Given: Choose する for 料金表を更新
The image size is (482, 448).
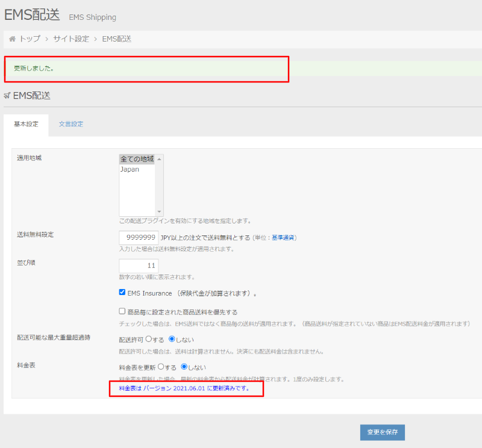Looking at the screenshot, I should (x=161, y=367).
